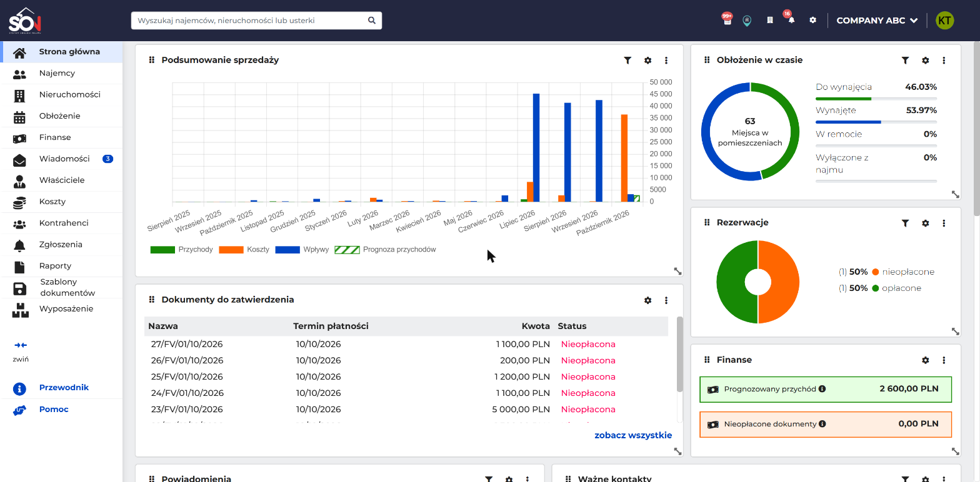Select Zgłoszenia in sidebar
The image size is (980, 482).
coord(61,245)
